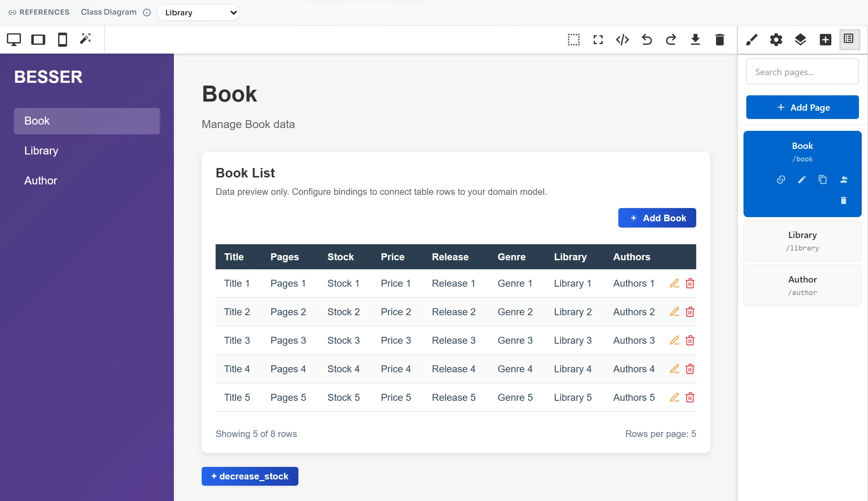Edit the Title 1 row
The image size is (868, 501).
(x=674, y=283)
